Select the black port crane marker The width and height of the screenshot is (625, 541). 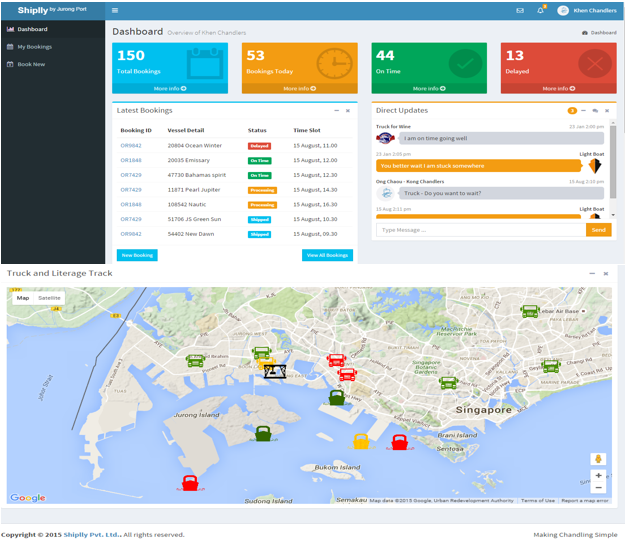(x=275, y=371)
